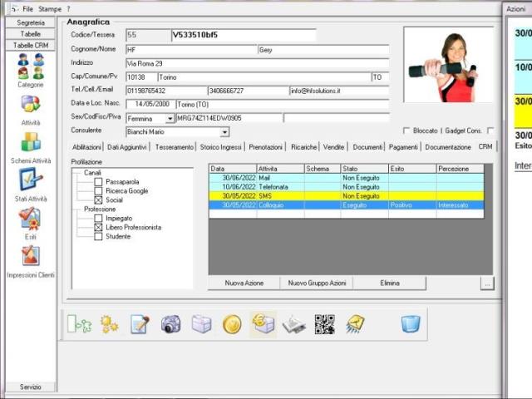The width and height of the screenshot is (532, 399).
Task: Uncheck the Social checkbox
Action: pyautogui.click(x=98, y=200)
